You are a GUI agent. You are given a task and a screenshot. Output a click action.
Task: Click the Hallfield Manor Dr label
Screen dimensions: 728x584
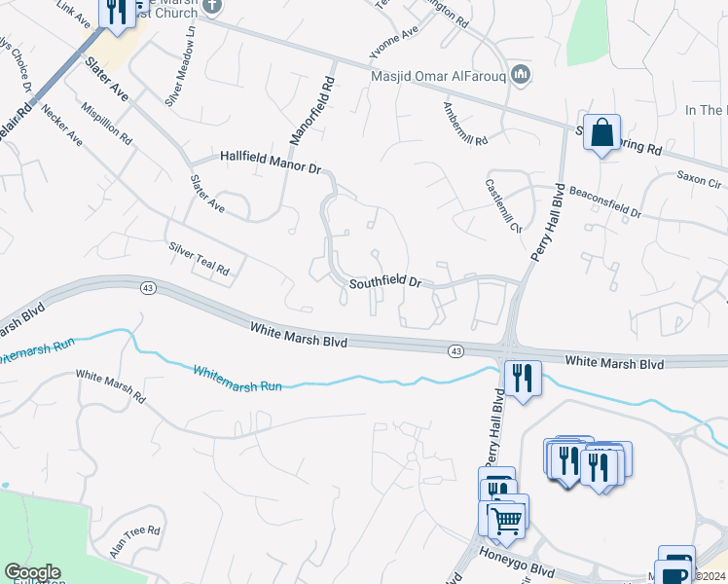pyautogui.click(x=271, y=162)
